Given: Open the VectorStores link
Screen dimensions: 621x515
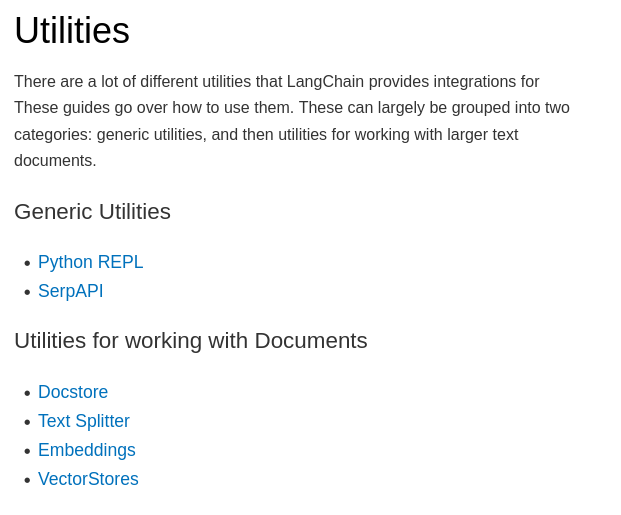Looking at the screenshot, I should click(88, 479).
